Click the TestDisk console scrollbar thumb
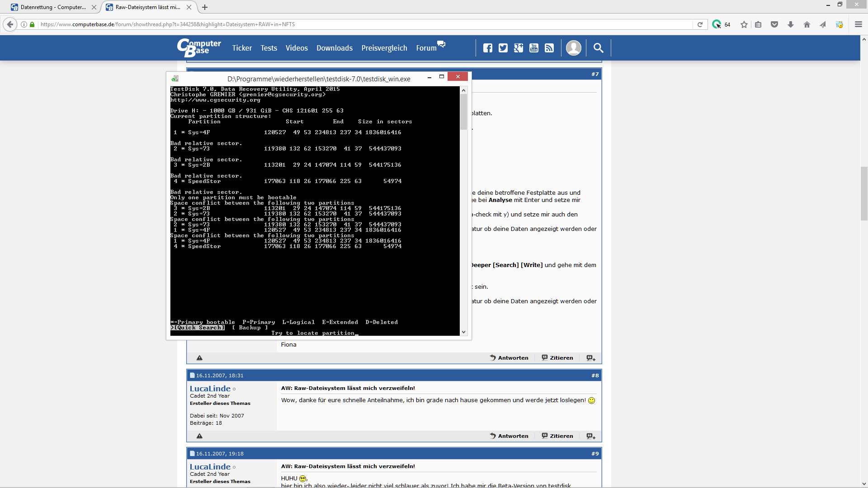 click(463, 112)
